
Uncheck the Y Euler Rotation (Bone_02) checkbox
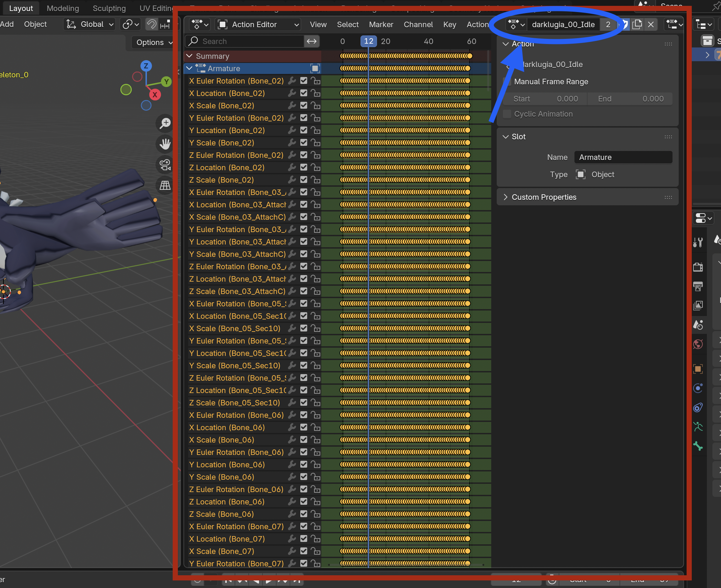[x=304, y=118]
